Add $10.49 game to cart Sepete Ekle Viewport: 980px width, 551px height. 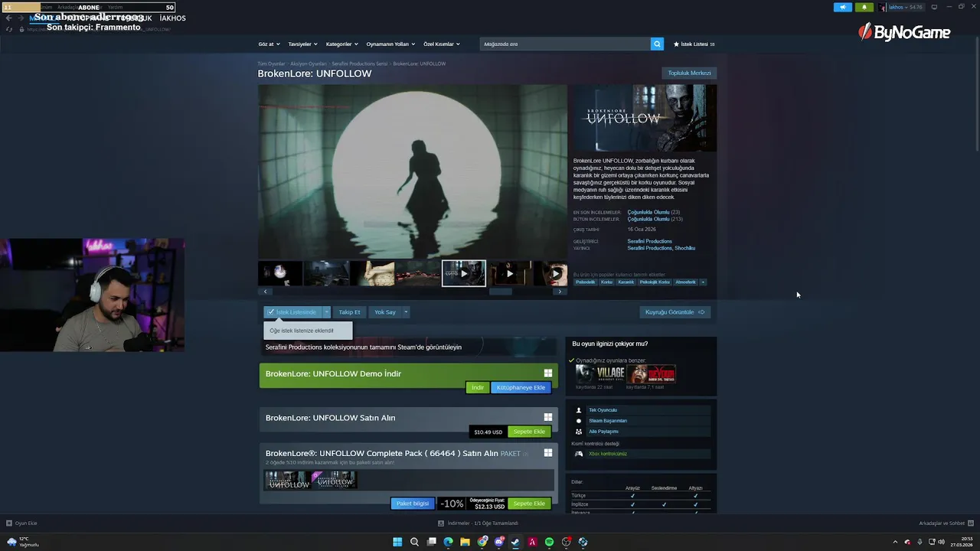point(529,432)
